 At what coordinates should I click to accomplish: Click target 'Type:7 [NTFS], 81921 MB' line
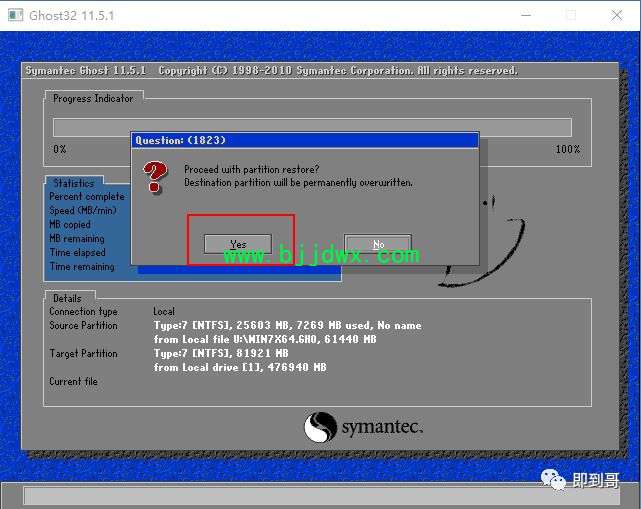point(221,353)
